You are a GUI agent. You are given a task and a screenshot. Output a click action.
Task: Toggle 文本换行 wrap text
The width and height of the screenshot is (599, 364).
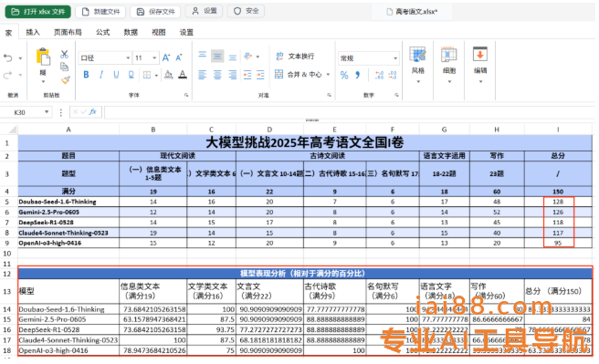click(295, 56)
